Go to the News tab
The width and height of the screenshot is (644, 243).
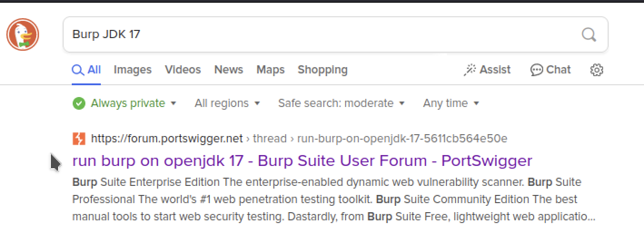[228, 70]
